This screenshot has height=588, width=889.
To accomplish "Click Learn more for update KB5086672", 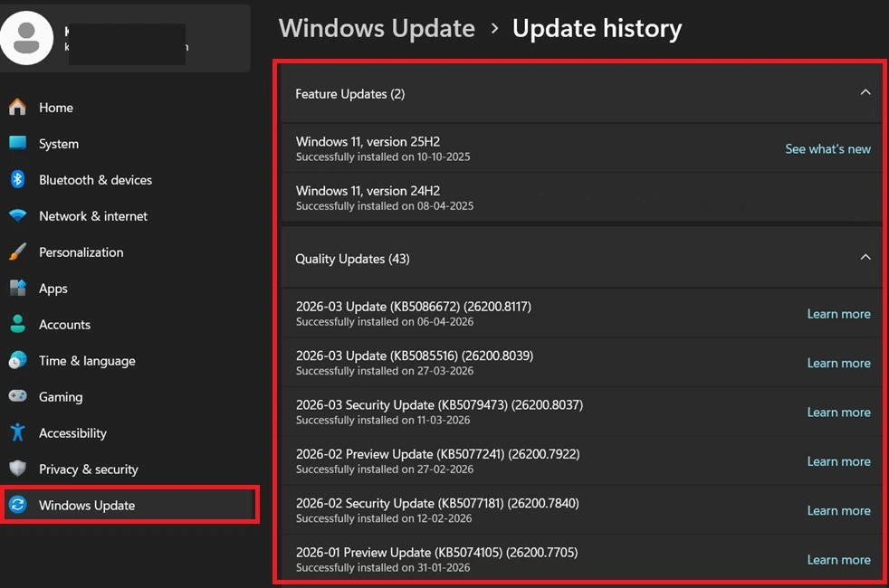I will [x=838, y=314].
